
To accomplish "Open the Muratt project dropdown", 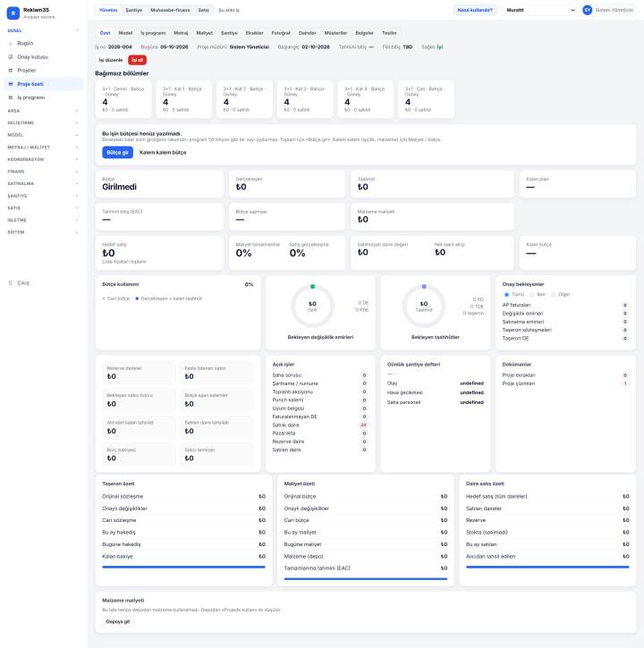I will tap(539, 10).
